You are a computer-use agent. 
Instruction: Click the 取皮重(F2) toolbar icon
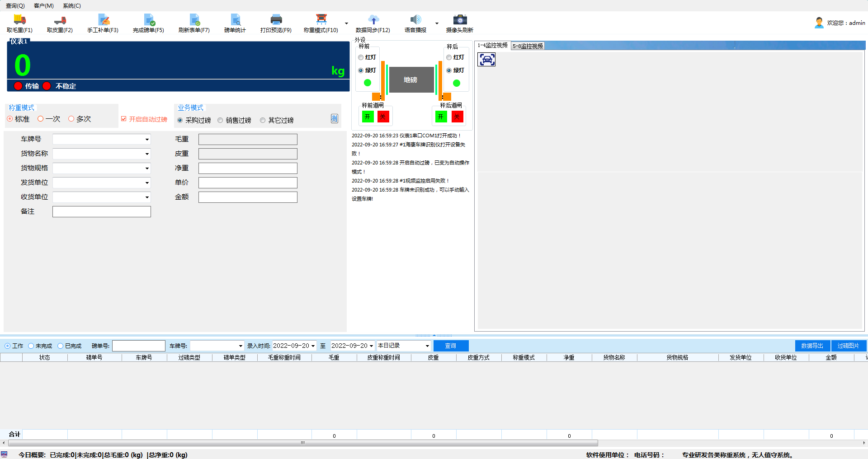pyautogui.click(x=60, y=20)
